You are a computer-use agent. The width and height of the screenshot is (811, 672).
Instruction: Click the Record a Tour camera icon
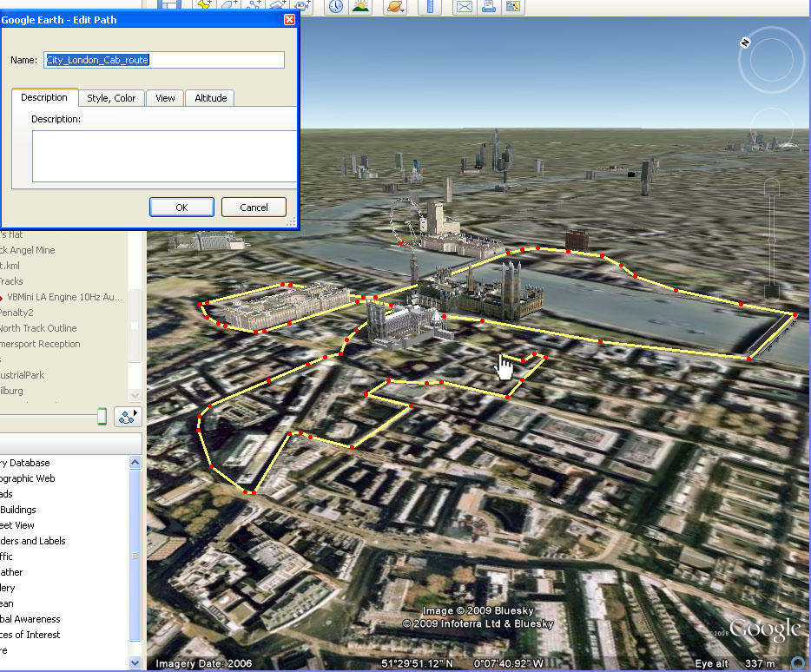point(302,5)
